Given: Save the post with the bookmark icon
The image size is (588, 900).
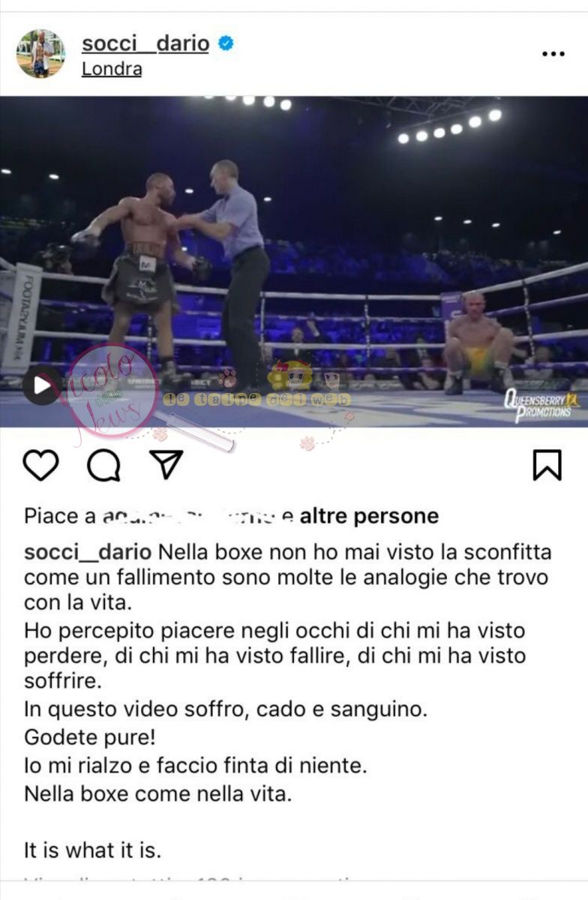Looking at the screenshot, I should [x=547, y=465].
